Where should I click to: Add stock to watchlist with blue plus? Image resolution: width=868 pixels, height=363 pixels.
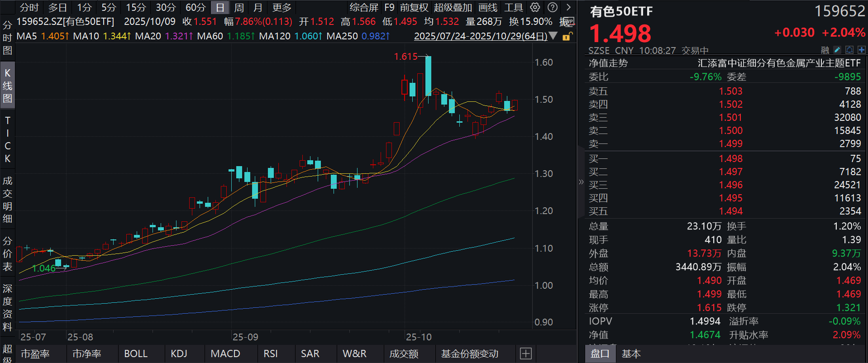[x=861, y=50]
